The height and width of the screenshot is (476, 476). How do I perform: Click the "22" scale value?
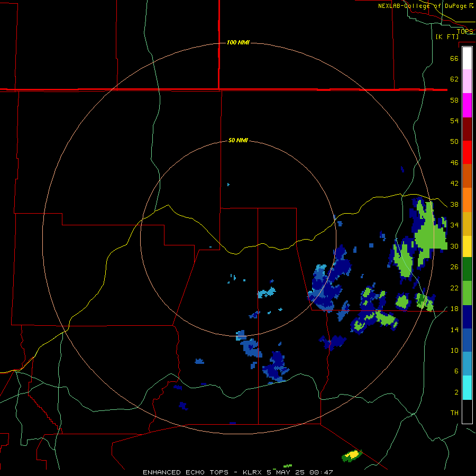click(454, 288)
